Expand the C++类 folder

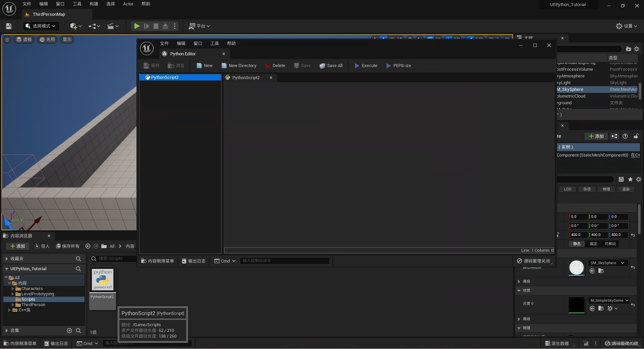point(9,310)
